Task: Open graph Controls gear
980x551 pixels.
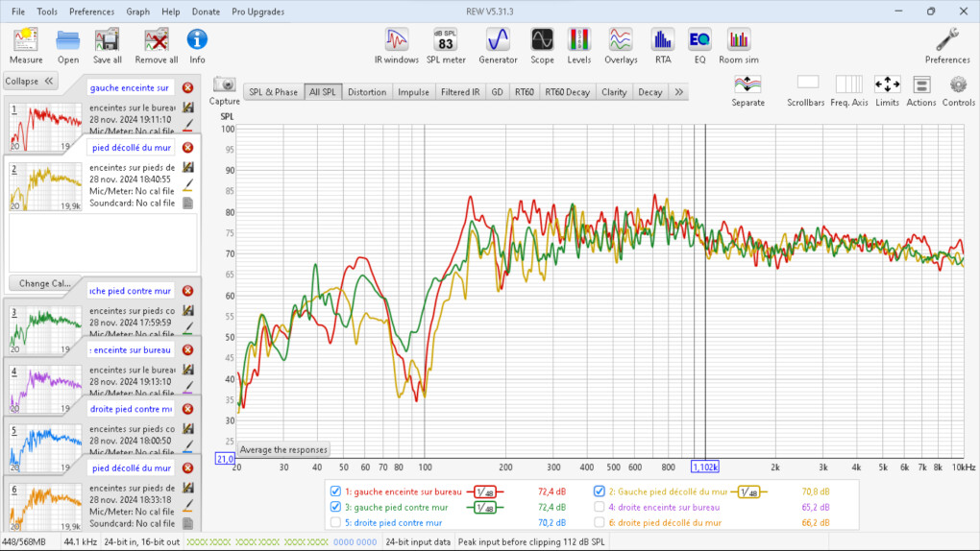Action: 958,90
